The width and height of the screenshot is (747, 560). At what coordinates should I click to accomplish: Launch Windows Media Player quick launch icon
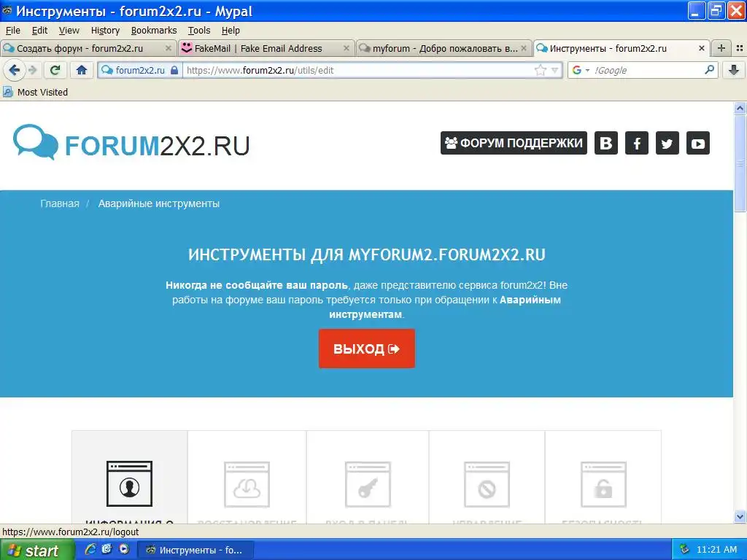pos(124,549)
